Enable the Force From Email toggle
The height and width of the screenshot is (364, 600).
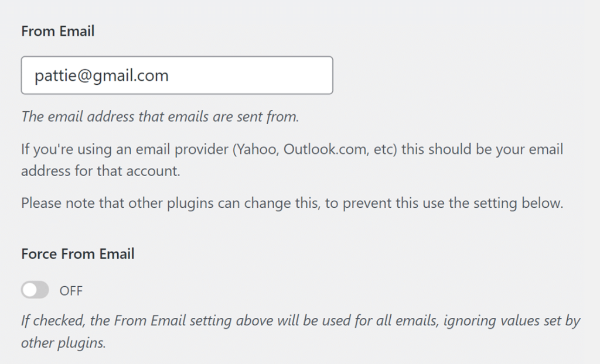pos(35,290)
